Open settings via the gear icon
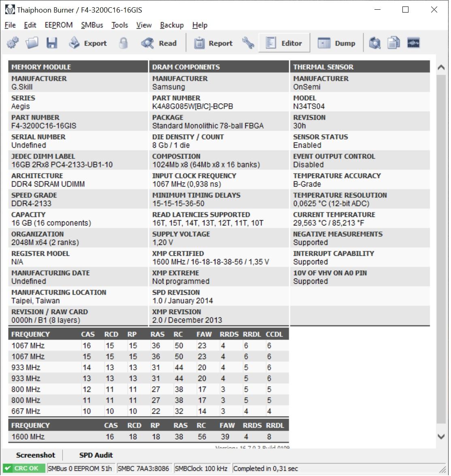The height and width of the screenshot is (476, 451). [13, 43]
